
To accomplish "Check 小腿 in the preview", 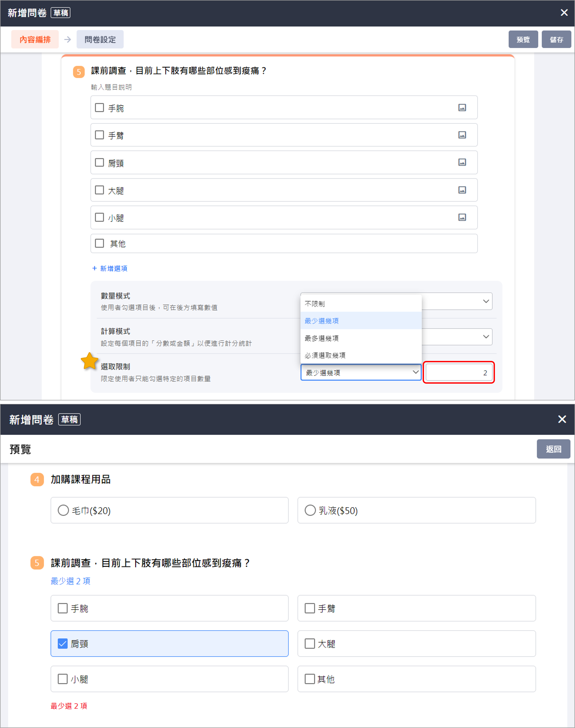I will [63, 679].
